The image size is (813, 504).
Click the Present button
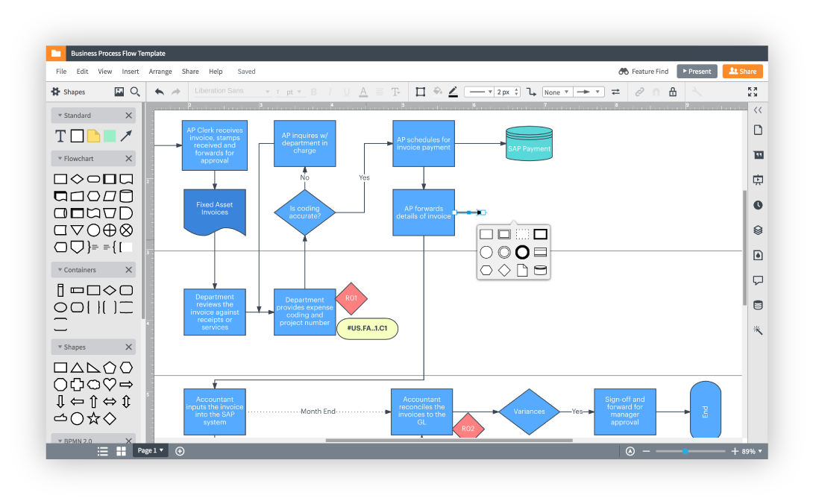pyautogui.click(x=697, y=72)
